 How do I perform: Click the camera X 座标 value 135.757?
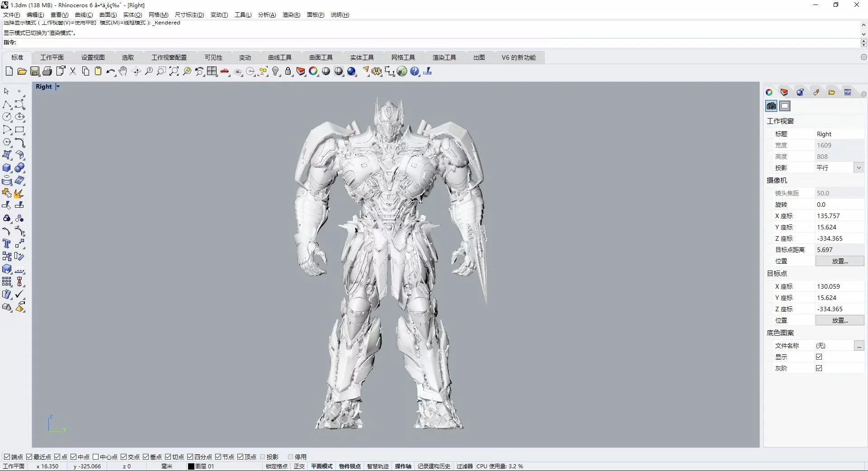point(840,216)
